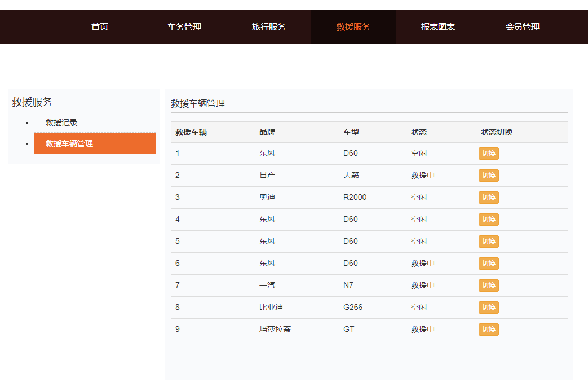Toggle 奥迪 R2000 vehicle status
The image size is (588, 386).
pyautogui.click(x=488, y=197)
